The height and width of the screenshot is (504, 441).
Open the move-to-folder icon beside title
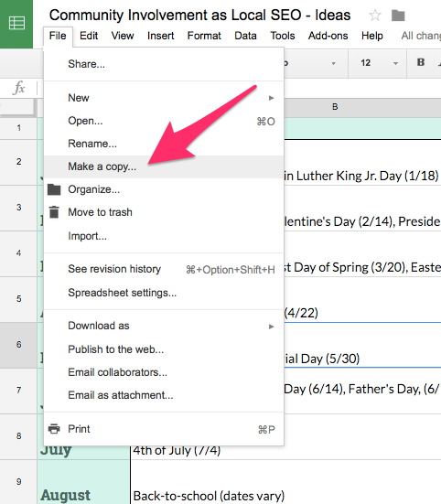pos(398,16)
